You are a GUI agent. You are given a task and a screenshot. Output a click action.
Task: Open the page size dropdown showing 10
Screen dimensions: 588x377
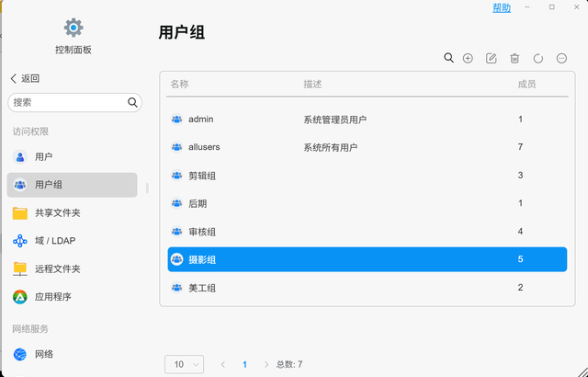tap(184, 364)
